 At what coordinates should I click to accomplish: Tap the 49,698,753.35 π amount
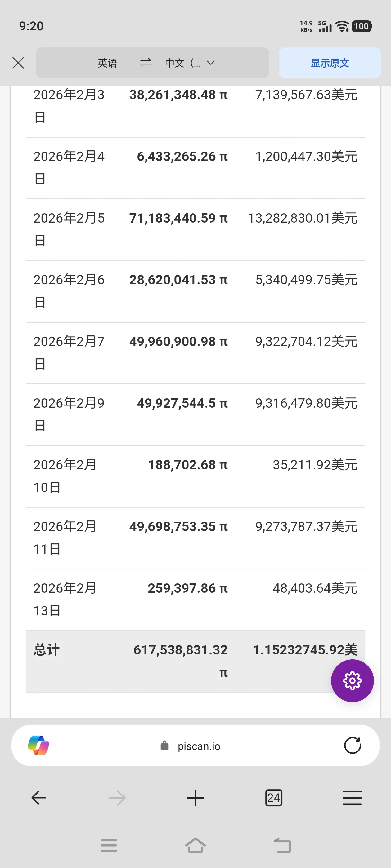click(x=178, y=526)
